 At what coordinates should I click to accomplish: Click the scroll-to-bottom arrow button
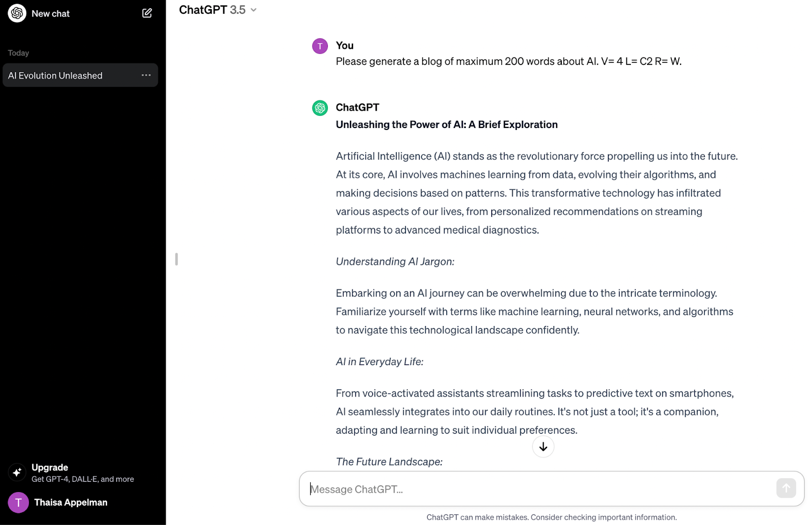point(543,447)
